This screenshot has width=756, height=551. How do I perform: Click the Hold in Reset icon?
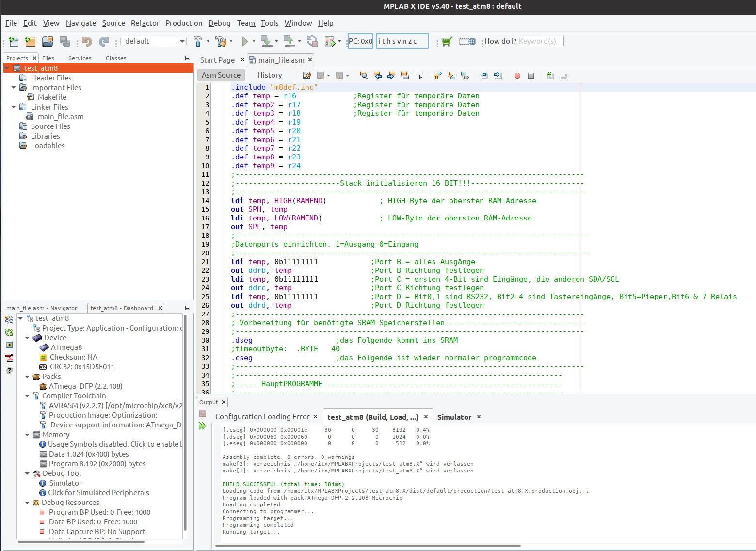pos(312,42)
